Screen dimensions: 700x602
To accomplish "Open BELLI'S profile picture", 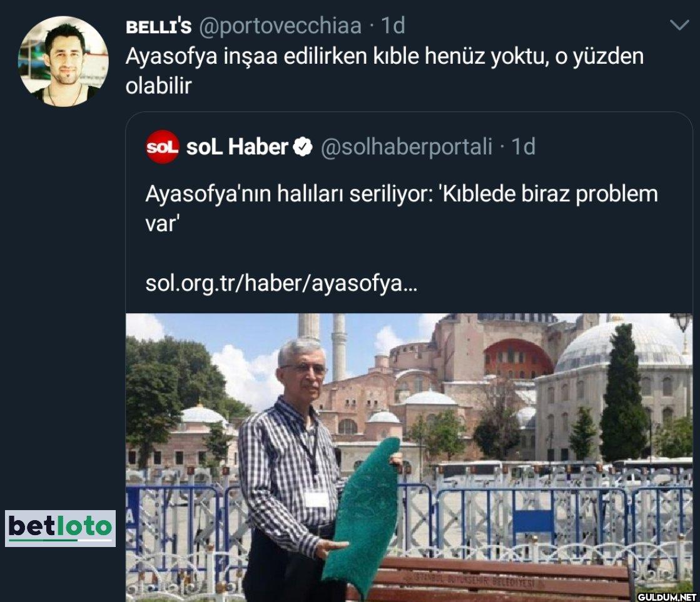I will (63, 61).
